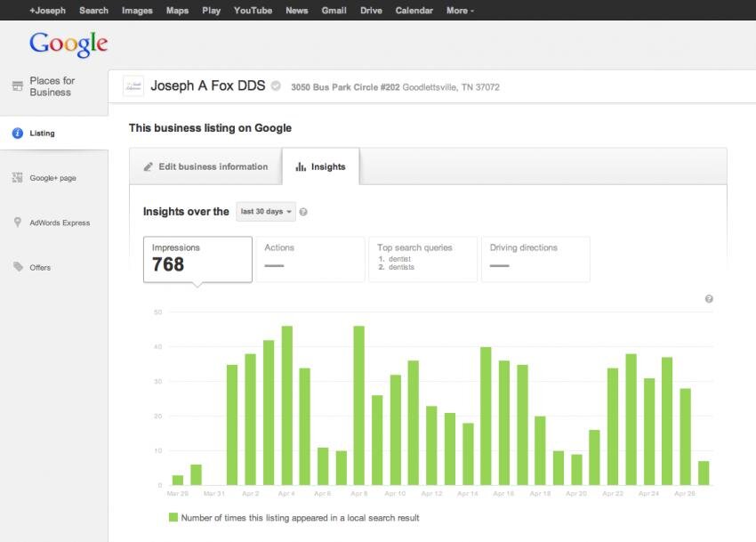
Task: Click the blue Listing info icon
Action: click(x=18, y=133)
